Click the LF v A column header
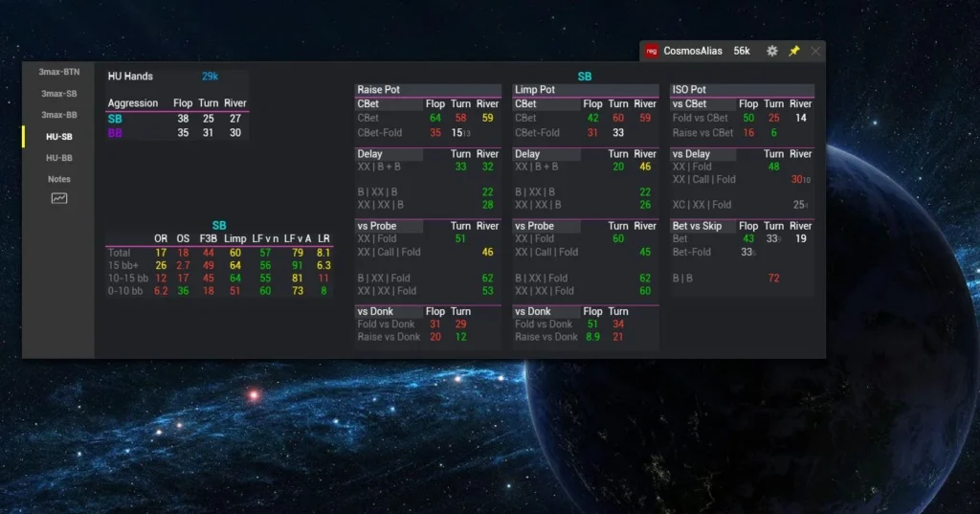 coord(298,239)
